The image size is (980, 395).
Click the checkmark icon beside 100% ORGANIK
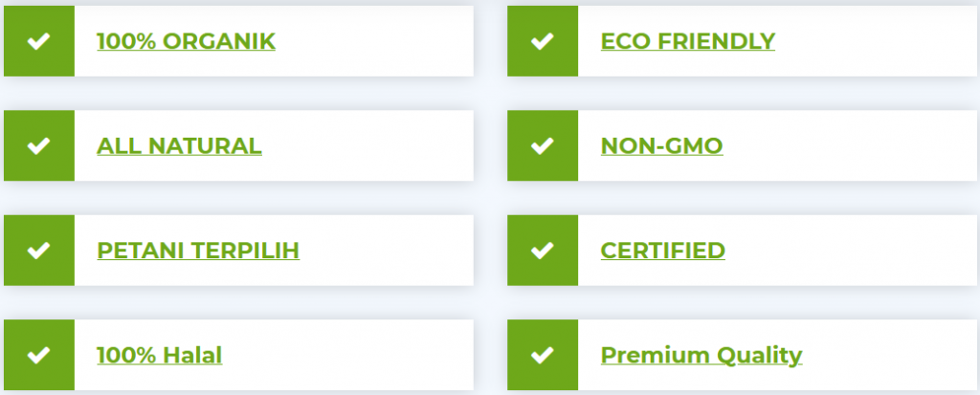pyautogui.click(x=38, y=41)
